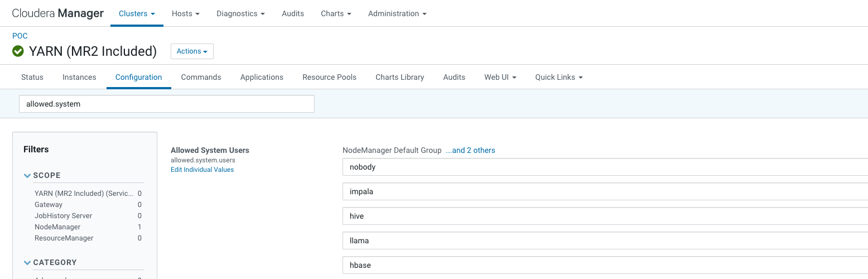Click the configuration search field

pos(167,104)
